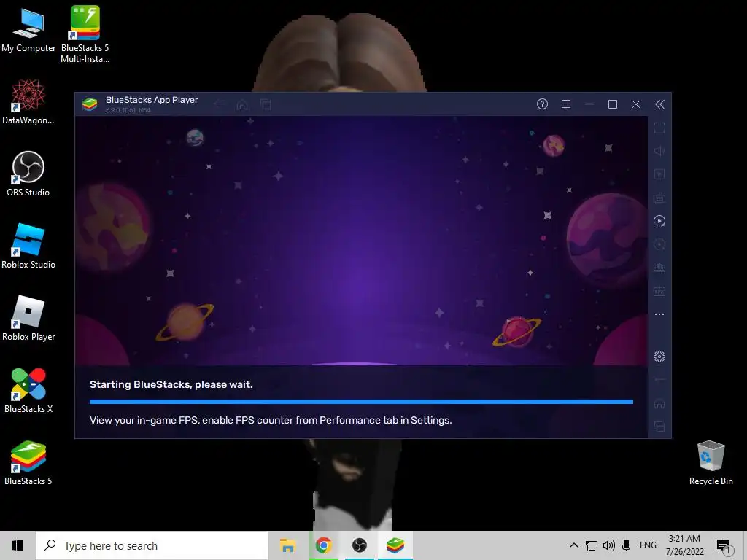Click the BlueStacks taskbar button
The image size is (747, 560).
tap(395, 545)
